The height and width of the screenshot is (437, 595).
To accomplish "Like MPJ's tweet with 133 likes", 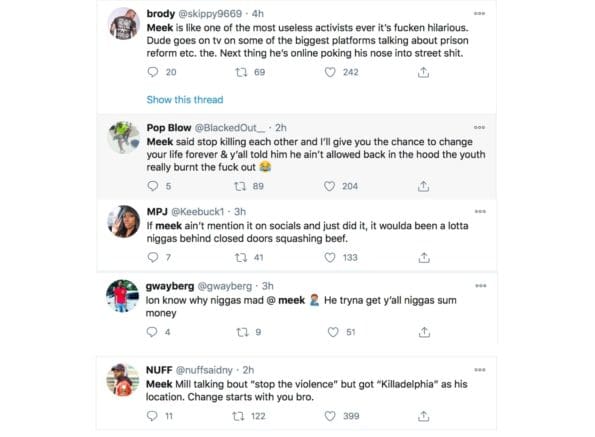I will [330, 257].
